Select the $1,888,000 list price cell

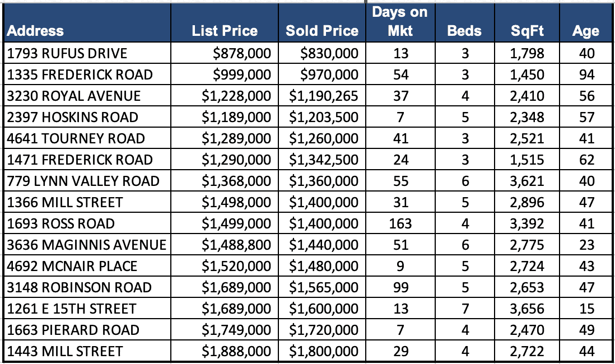tap(236, 351)
